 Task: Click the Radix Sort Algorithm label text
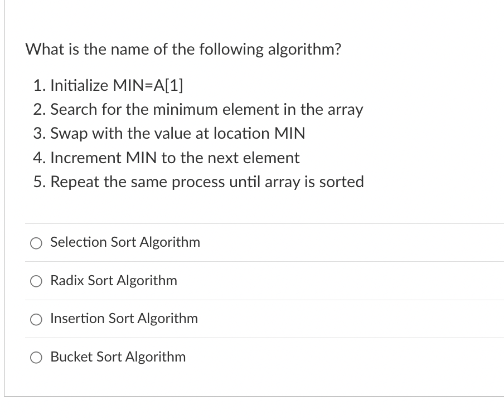pos(113,281)
